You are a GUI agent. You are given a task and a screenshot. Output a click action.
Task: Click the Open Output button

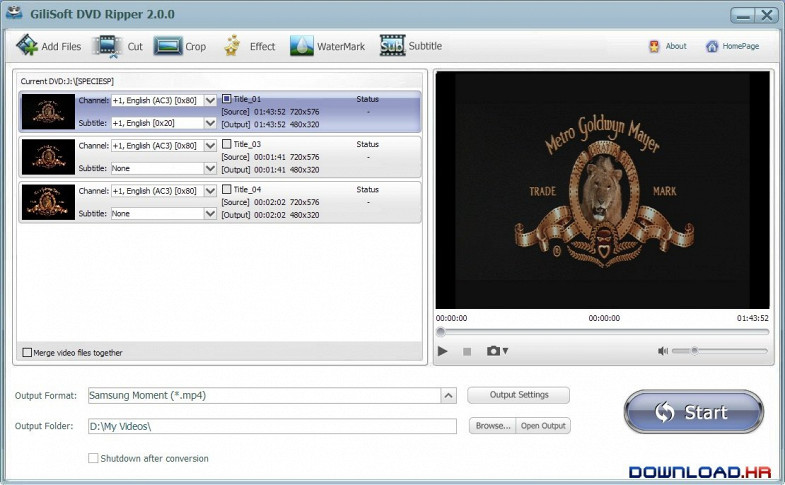coord(543,426)
